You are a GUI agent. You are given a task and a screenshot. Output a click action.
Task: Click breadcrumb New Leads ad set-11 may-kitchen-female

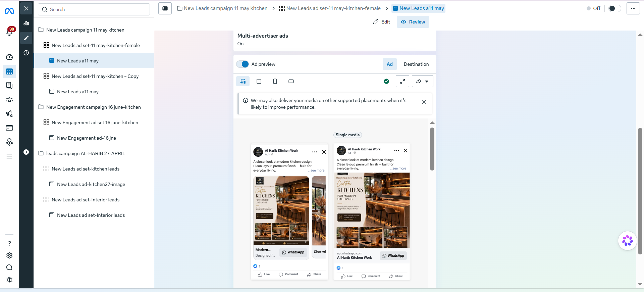point(330,8)
